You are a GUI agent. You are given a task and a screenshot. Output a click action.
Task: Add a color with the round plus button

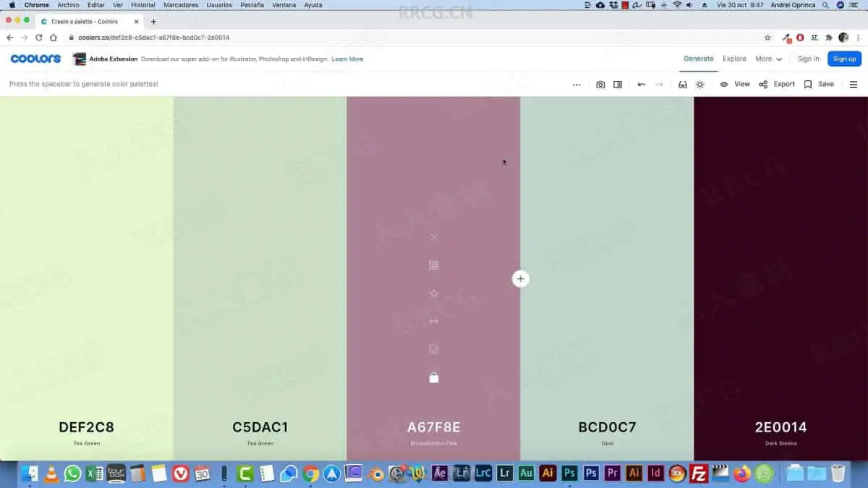pyautogui.click(x=520, y=278)
